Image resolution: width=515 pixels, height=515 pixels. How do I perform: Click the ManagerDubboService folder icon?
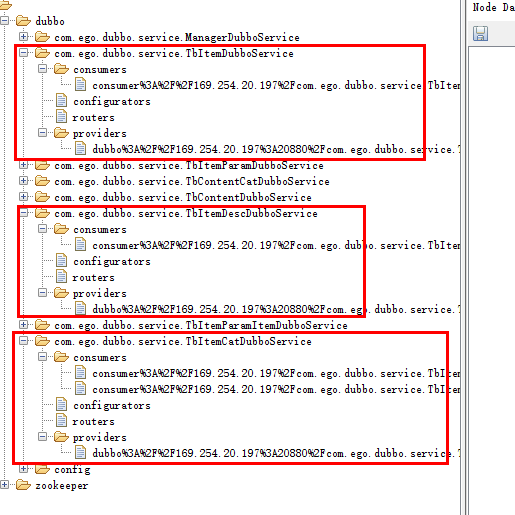click(42, 37)
